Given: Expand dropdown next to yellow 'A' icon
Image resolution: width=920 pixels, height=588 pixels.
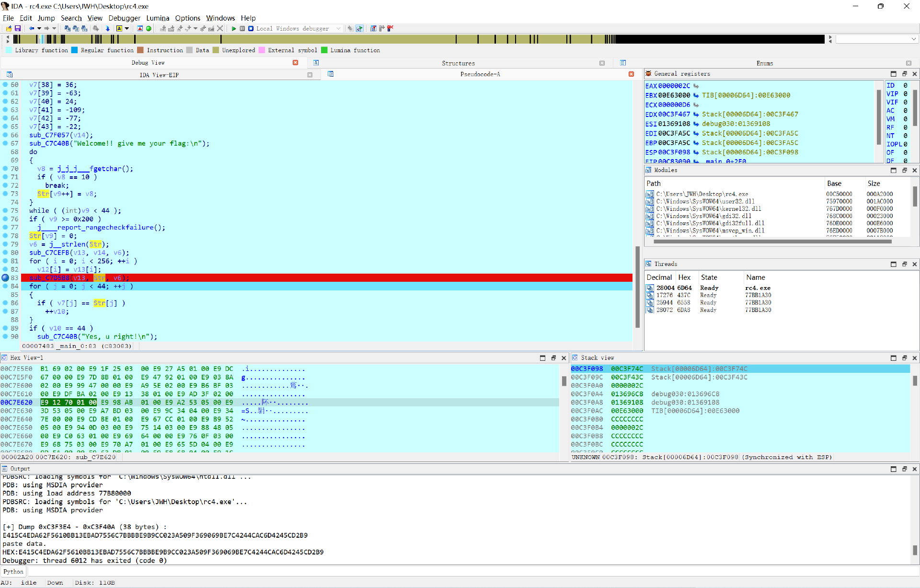Looking at the screenshot, I should pyautogui.click(x=127, y=29).
